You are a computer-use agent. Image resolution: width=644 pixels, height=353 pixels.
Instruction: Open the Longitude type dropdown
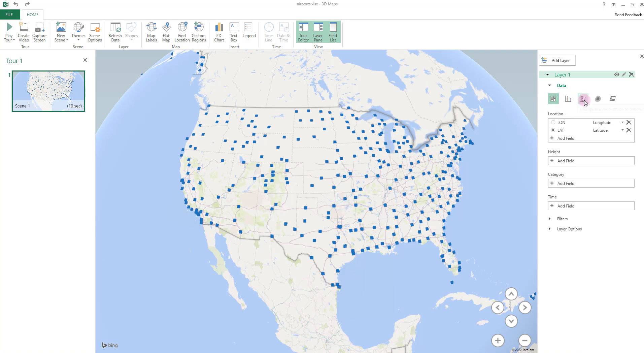coord(622,122)
